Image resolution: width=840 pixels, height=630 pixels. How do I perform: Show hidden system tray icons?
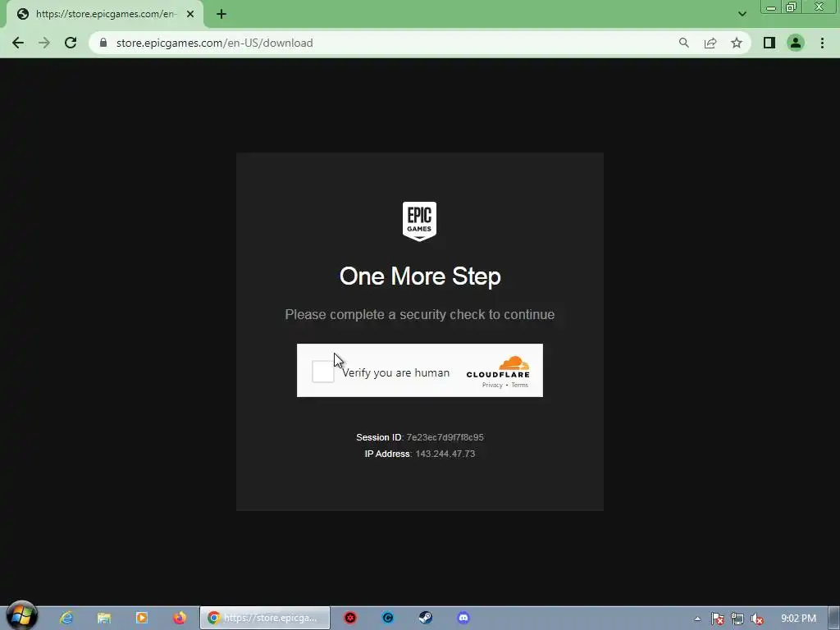697,619
